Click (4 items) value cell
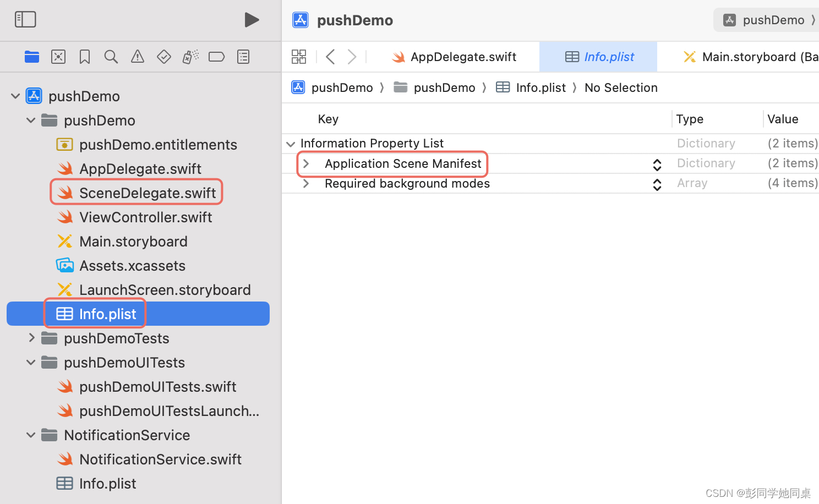The height and width of the screenshot is (504, 819). (793, 183)
